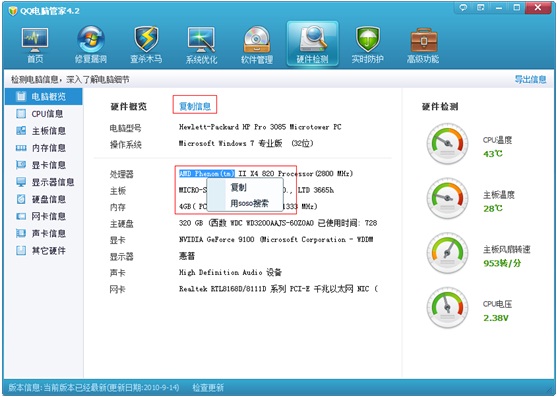Click the Hewlett-Packard HP Pro 3085 model text
This screenshot has width=557, height=397.
[260, 127]
